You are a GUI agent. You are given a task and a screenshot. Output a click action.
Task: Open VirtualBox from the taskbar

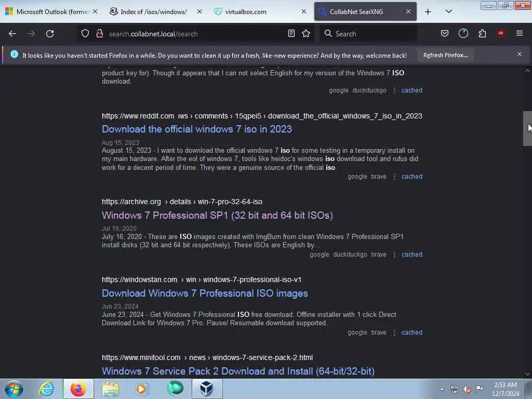coord(207,389)
